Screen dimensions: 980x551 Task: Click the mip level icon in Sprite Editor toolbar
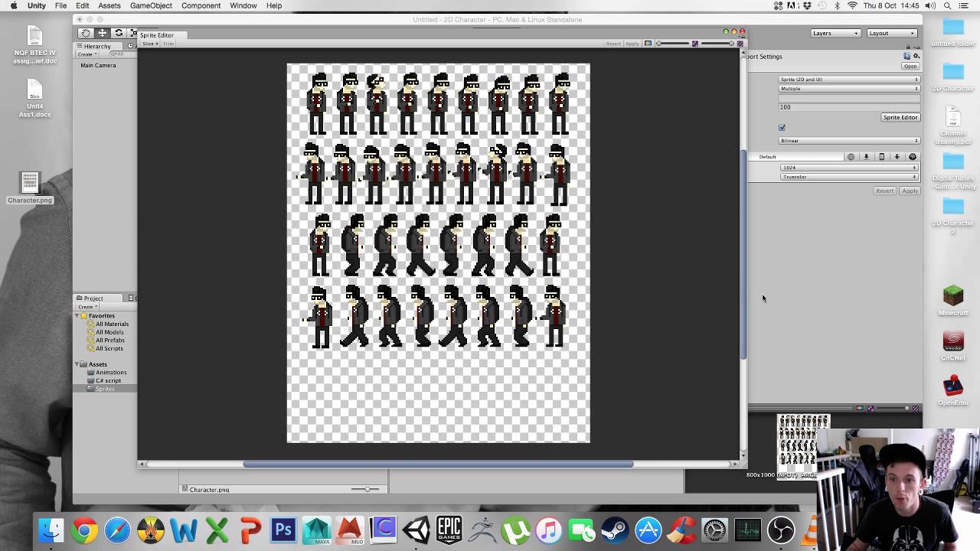(695, 44)
